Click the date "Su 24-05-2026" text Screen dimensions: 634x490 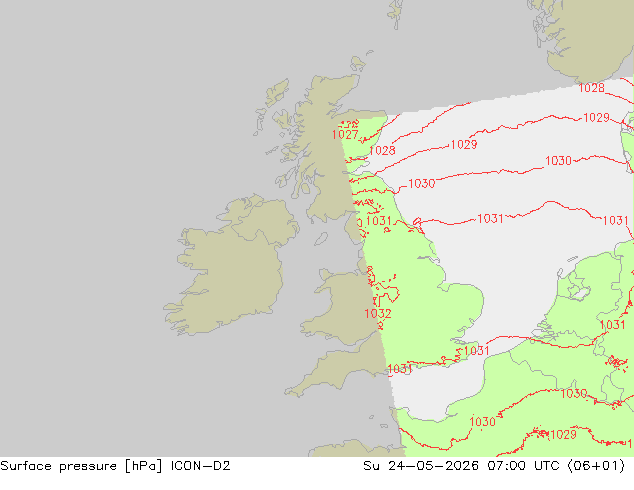(x=421, y=466)
